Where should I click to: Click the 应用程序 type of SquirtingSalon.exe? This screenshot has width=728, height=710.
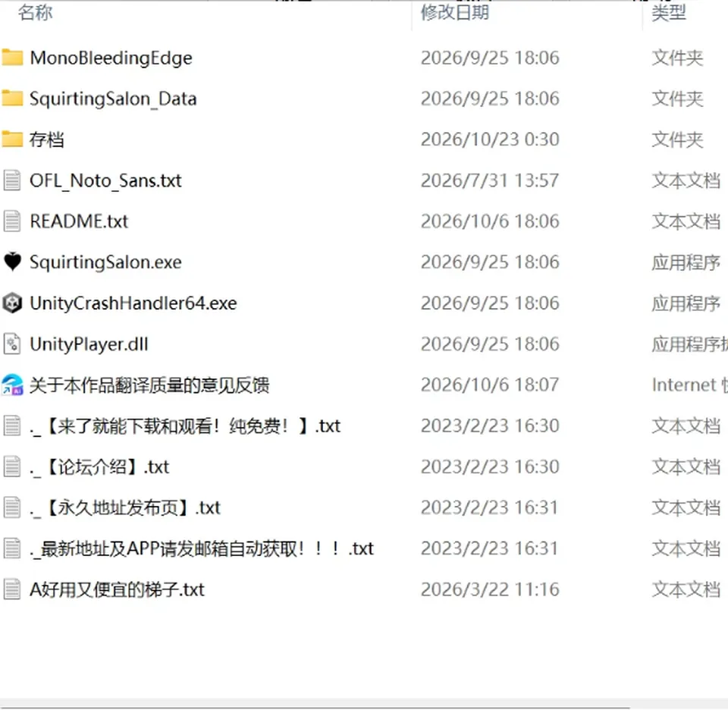(x=686, y=262)
